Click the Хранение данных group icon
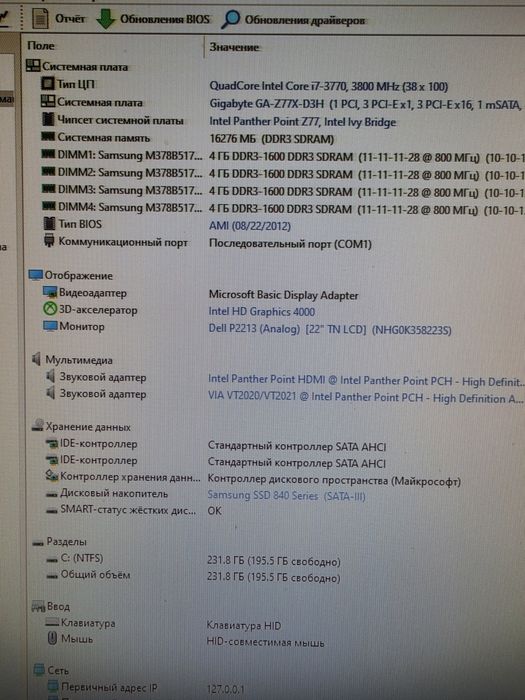Screen dimensions: 525x700 37,426
